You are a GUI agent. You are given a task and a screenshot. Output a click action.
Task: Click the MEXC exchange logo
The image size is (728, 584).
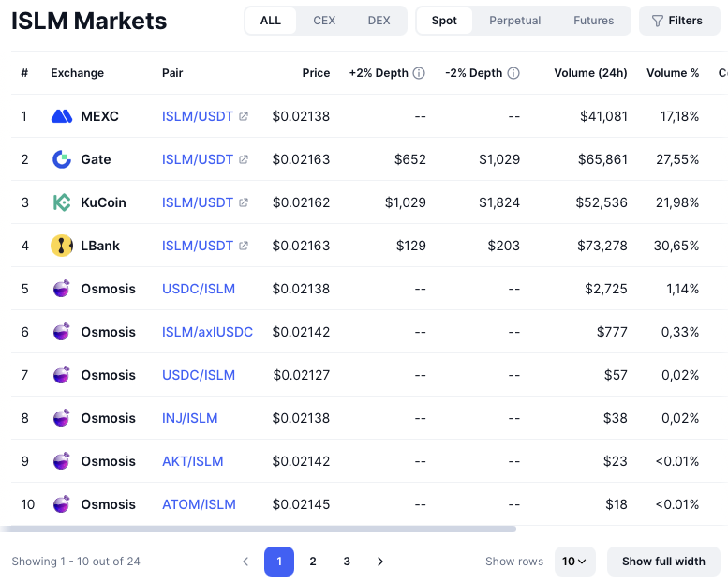[x=61, y=116]
